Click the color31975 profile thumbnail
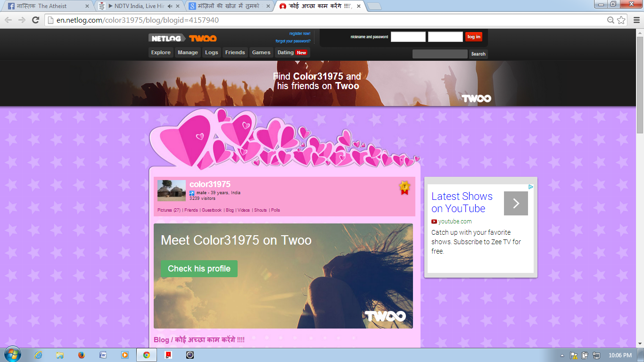 click(x=172, y=190)
